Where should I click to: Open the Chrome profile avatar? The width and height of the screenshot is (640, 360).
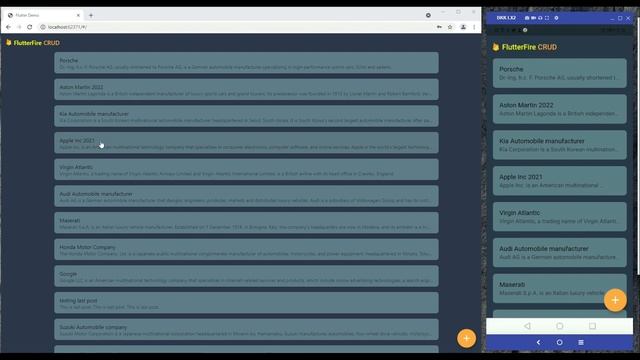pyautogui.click(x=463, y=27)
